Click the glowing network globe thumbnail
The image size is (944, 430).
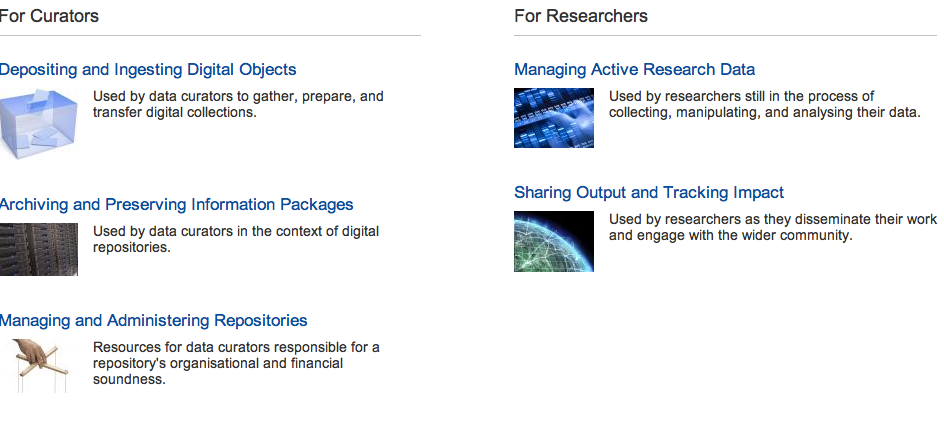coord(554,241)
